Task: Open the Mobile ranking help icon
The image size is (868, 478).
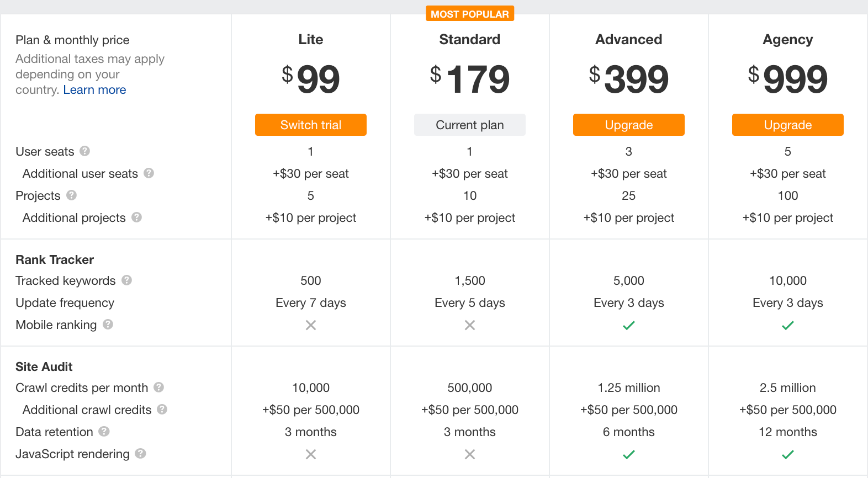Action: pyautogui.click(x=108, y=324)
